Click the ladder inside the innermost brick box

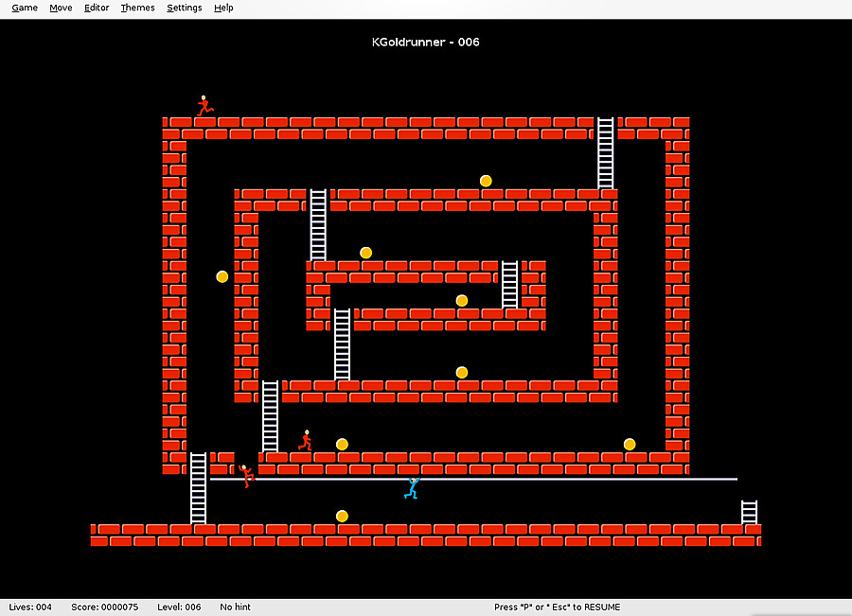509,285
